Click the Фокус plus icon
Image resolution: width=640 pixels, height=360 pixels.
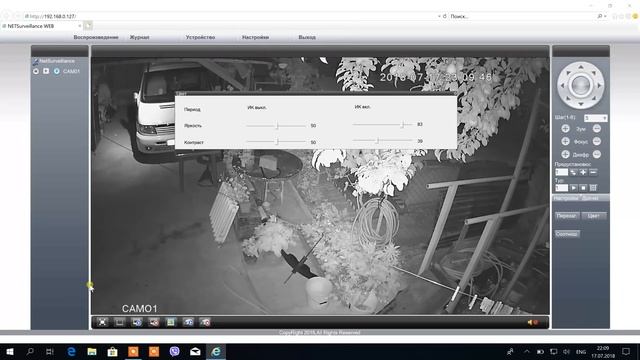pos(565,141)
